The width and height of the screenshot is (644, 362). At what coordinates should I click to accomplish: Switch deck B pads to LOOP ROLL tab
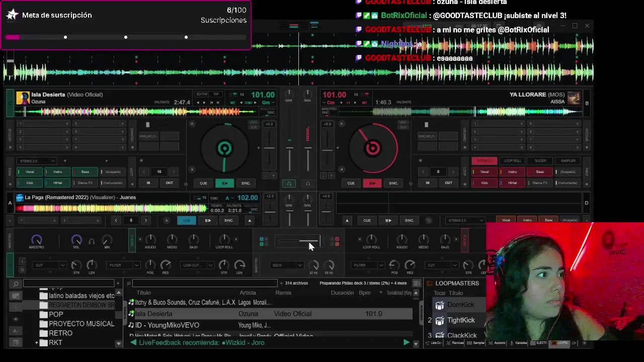pos(513,161)
